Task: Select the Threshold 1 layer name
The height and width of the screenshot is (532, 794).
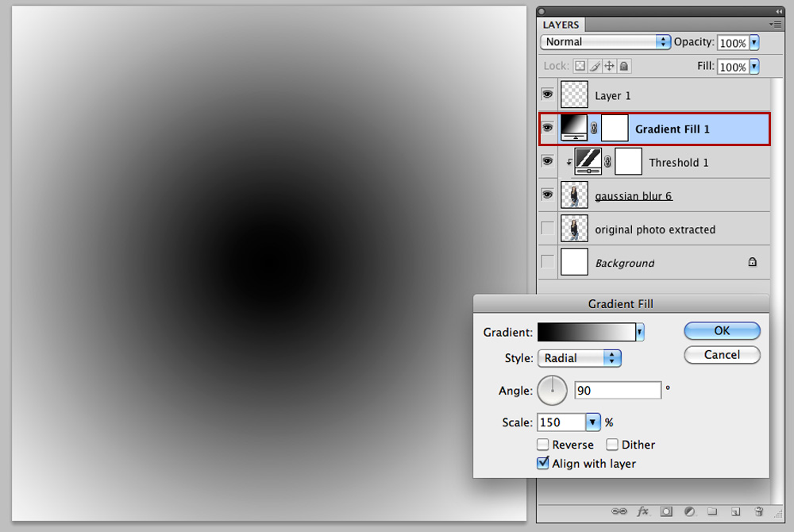Action: [679, 163]
